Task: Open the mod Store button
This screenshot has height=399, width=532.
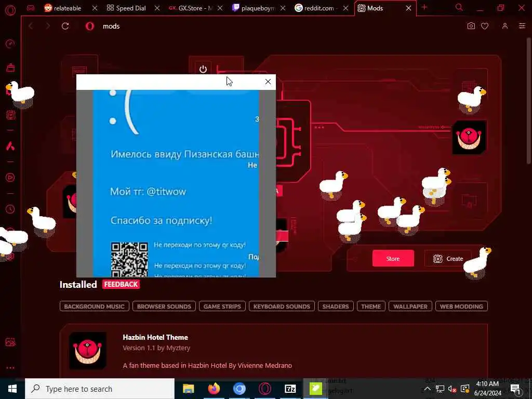Action: click(393, 259)
